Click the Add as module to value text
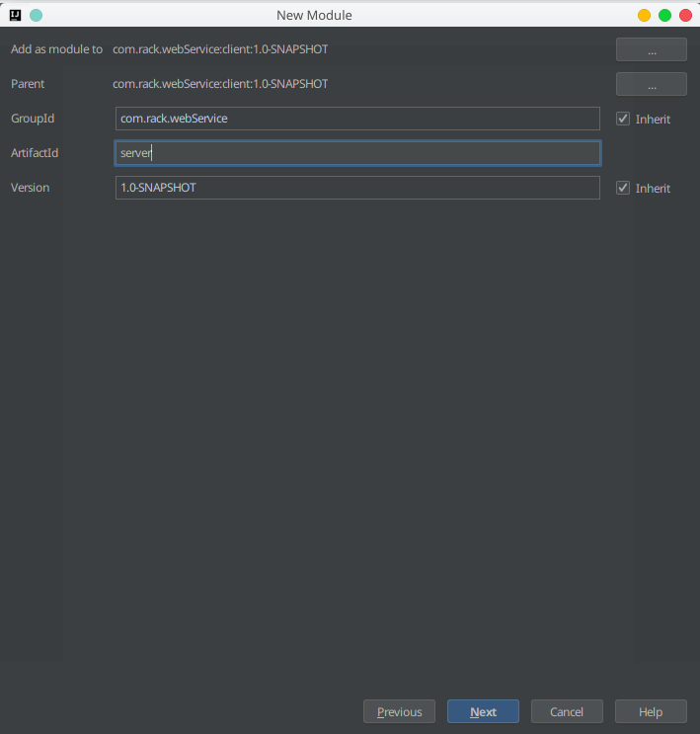The image size is (700, 734). point(220,49)
